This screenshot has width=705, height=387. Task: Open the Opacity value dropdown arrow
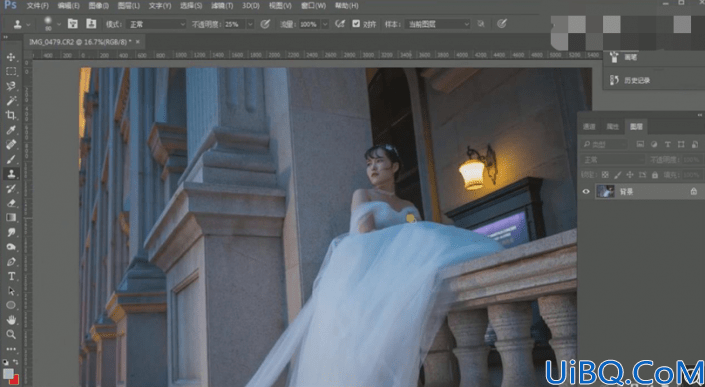tap(250, 24)
